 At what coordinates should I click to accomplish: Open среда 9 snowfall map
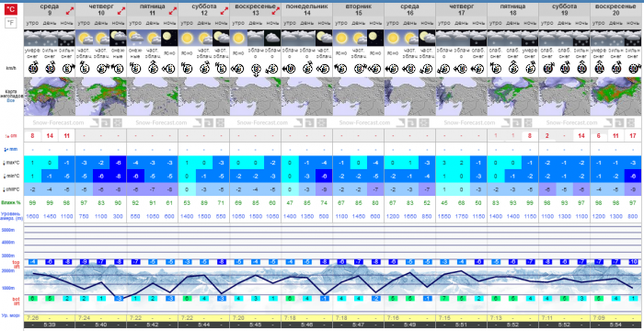(50, 97)
